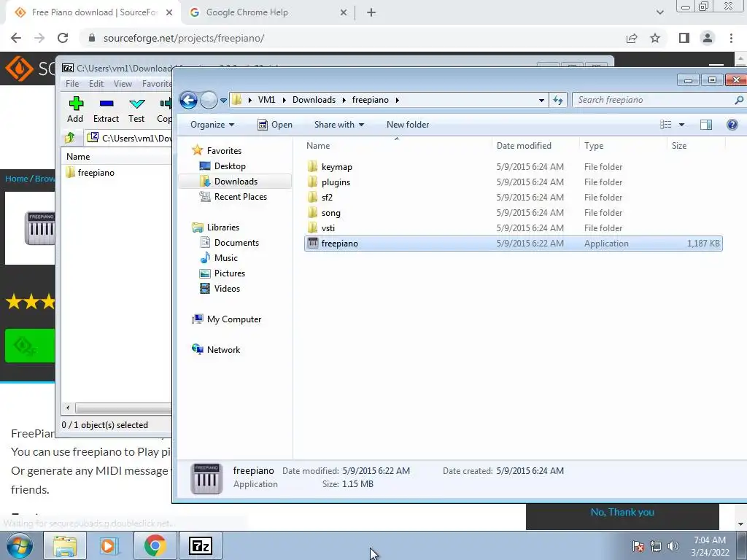Image resolution: width=747 pixels, height=560 pixels.
Task: Select the vsti folder
Action: pyautogui.click(x=328, y=228)
